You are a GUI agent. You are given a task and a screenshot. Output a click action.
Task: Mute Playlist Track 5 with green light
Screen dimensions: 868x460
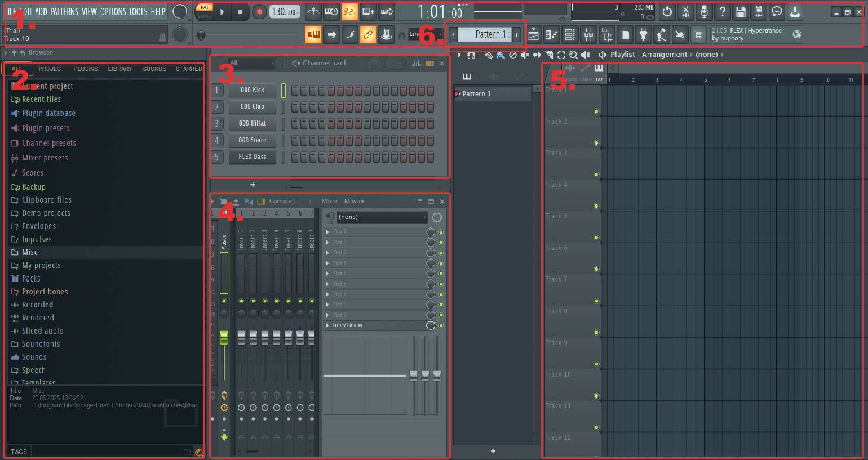coord(596,238)
